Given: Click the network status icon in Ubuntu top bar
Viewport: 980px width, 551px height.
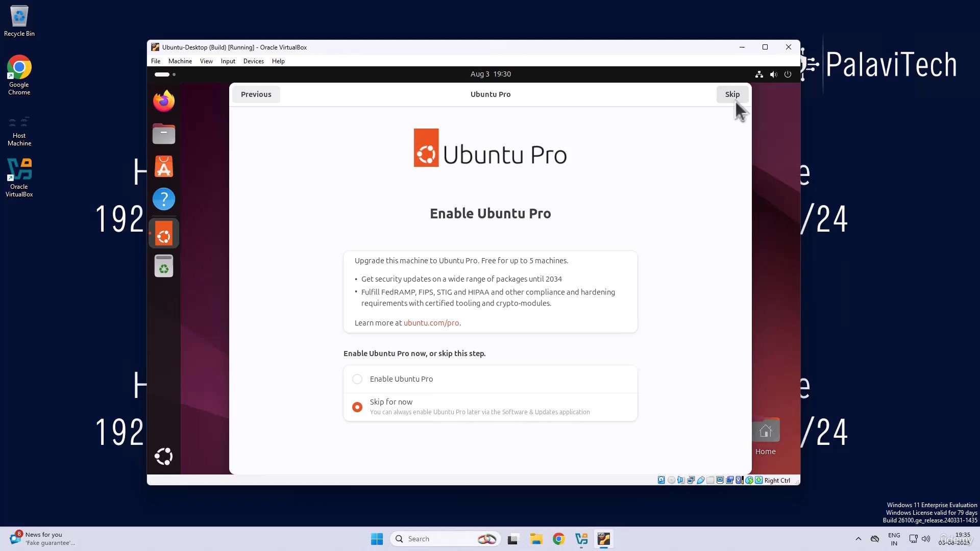Looking at the screenshot, I should point(759,74).
